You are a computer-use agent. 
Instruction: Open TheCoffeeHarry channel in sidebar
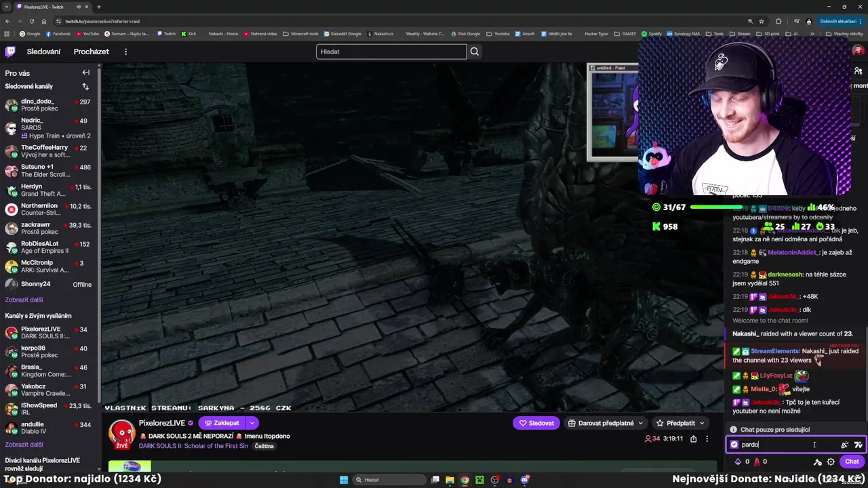pyautogui.click(x=48, y=151)
